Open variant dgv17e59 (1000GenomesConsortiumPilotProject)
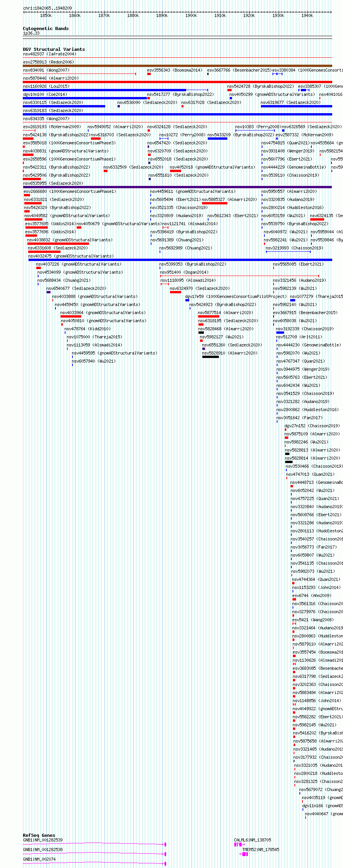 pyautogui.click(x=236, y=297)
